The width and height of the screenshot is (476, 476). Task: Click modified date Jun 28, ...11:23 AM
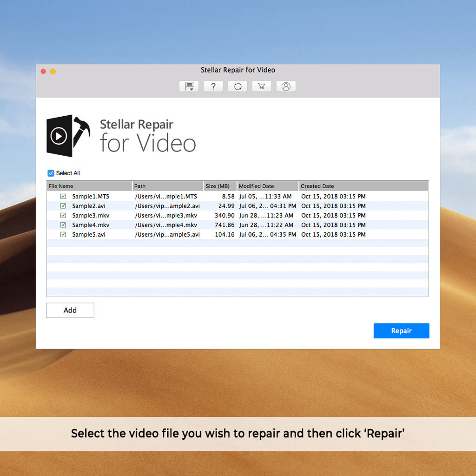pos(266,215)
